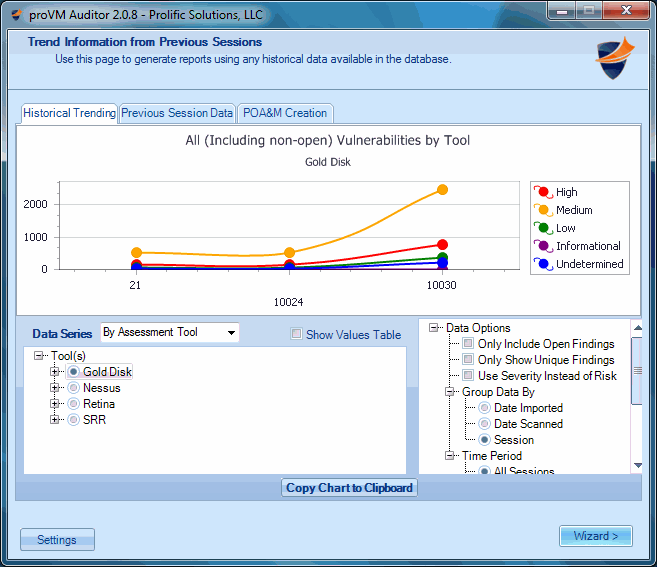This screenshot has height=567, width=657.
Task: Click the Low data point at session 10030
Action: tap(442, 257)
